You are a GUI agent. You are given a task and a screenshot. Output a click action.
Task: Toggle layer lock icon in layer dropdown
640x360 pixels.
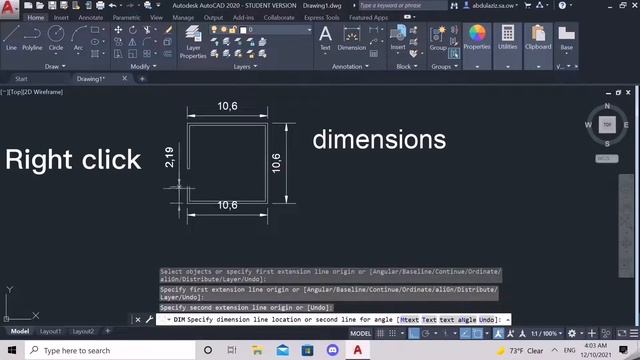pos(233,30)
